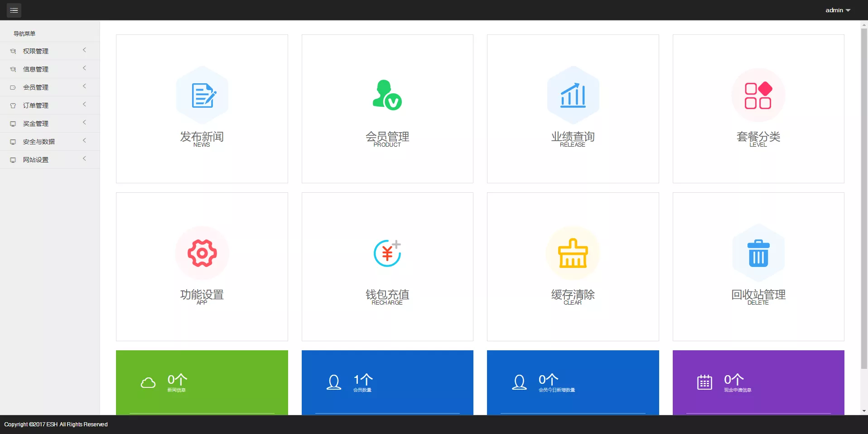
Task: Click the 钱包充值 yen icon
Action: pos(387,253)
